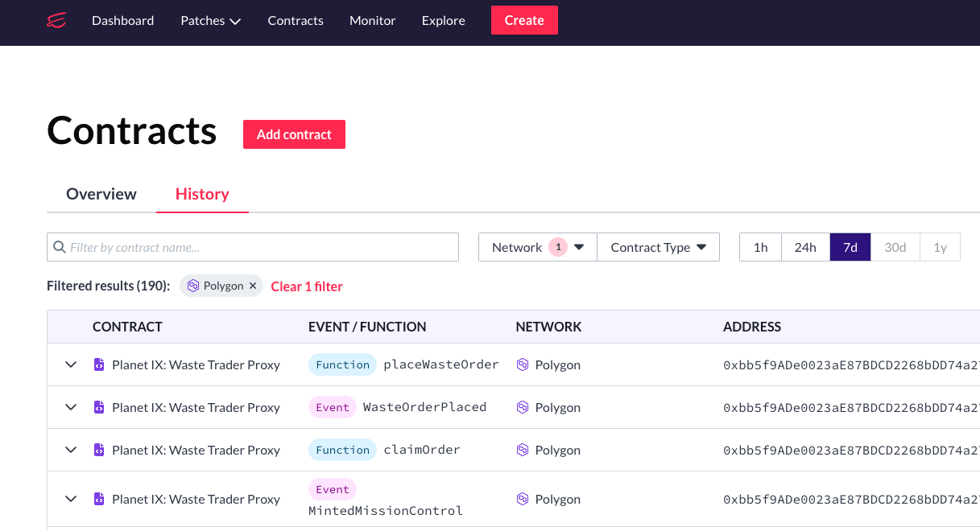Click the magnifying glass search icon
This screenshot has width=980, height=531.
tap(60, 247)
